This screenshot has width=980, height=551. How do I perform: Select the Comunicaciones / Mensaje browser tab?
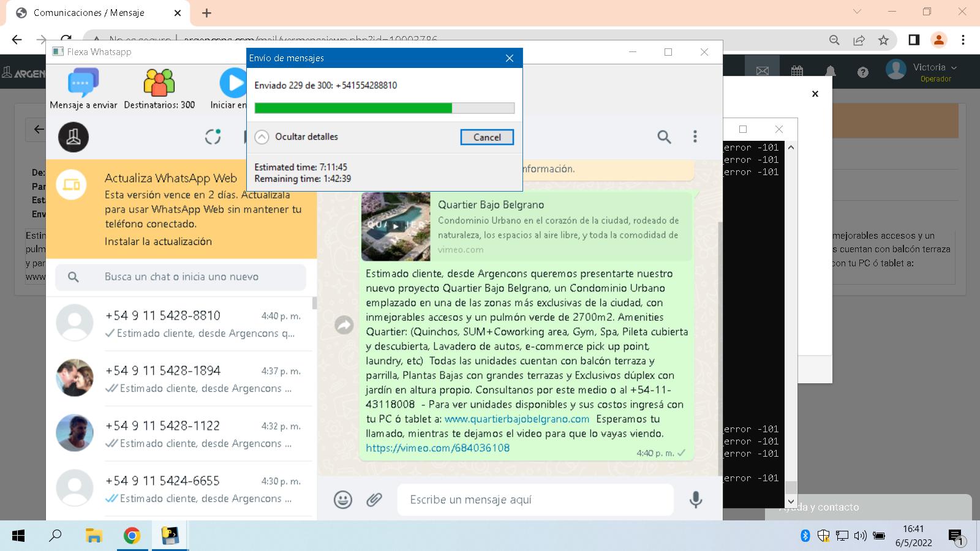pyautogui.click(x=98, y=13)
